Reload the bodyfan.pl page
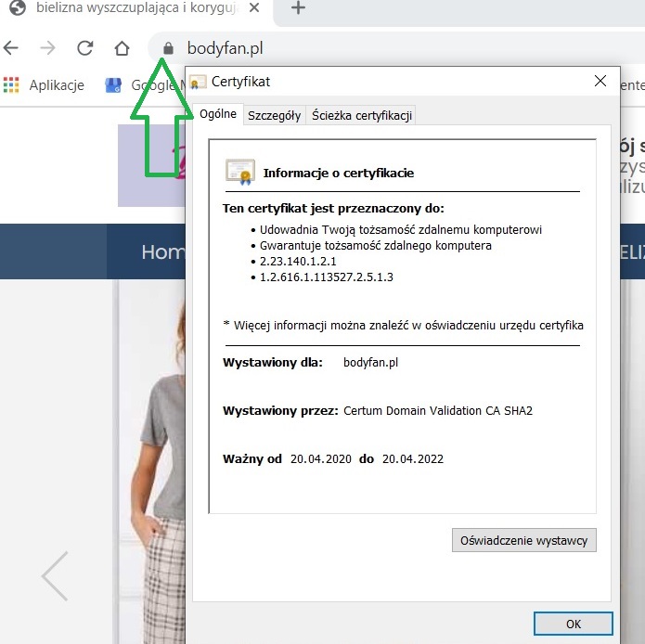This screenshot has height=644, width=645. tap(85, 48)
